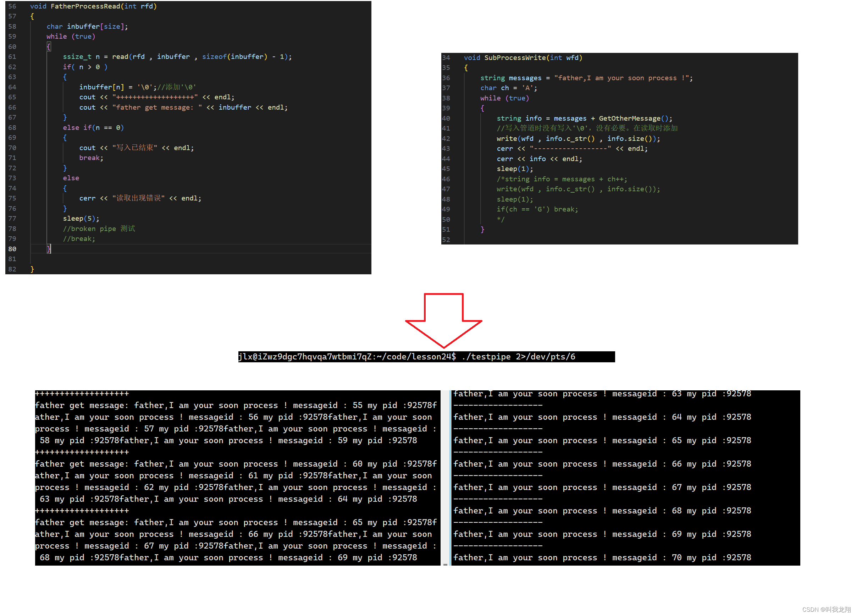The height and width of the screenshot is (616, 856).
Task: Click the 'char inbuffer[size];' declaration line
Action: (x=87, y=26)
